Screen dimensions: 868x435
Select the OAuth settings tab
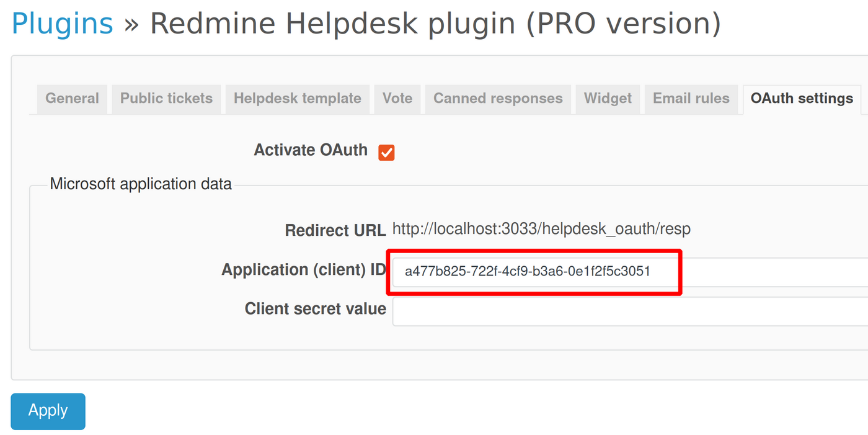coord(801,98)
